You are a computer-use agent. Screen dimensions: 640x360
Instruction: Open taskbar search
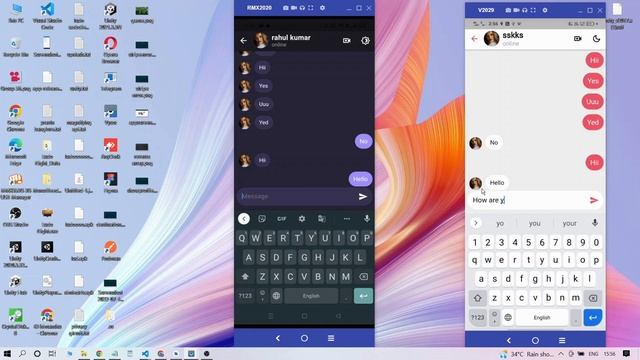click(22, 353)
